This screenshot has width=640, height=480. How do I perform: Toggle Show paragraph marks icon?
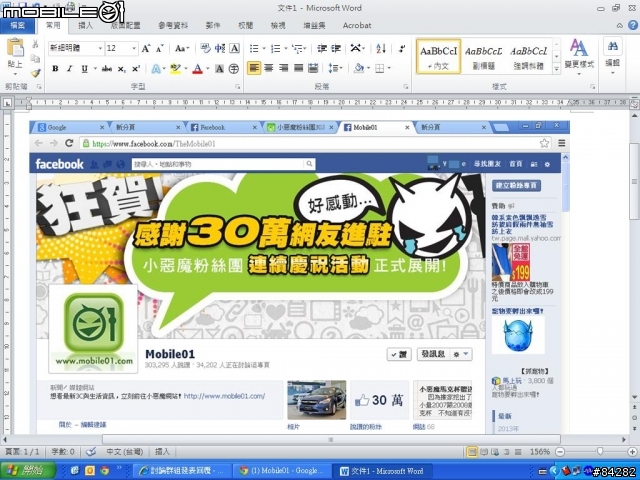click(402, 49)
